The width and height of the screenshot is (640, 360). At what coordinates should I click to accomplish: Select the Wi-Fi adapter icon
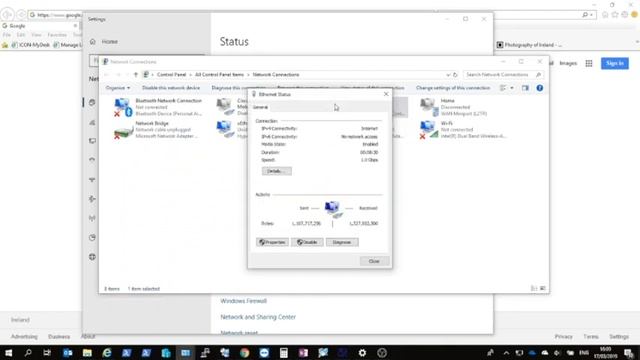[x=429, y=130]
